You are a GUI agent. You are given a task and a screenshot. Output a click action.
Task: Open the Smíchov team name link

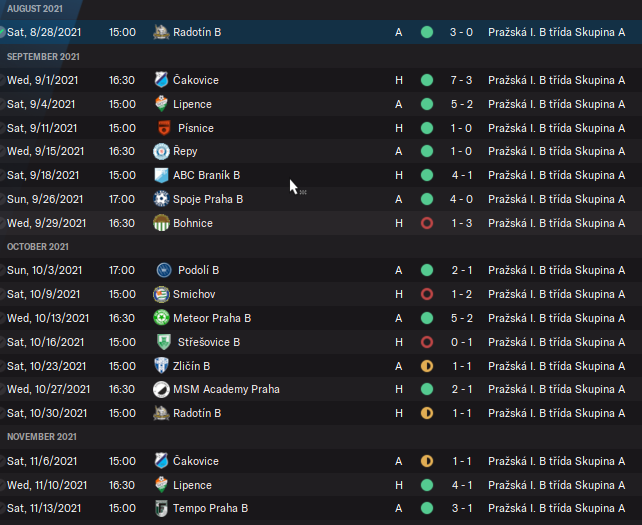(193, 294)
